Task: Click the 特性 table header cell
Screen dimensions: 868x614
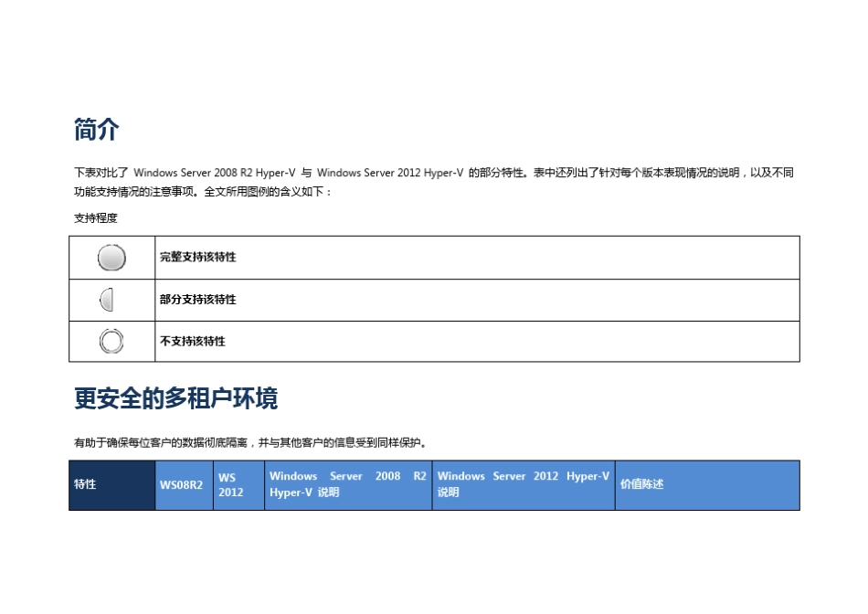Action: click(111, 485)
